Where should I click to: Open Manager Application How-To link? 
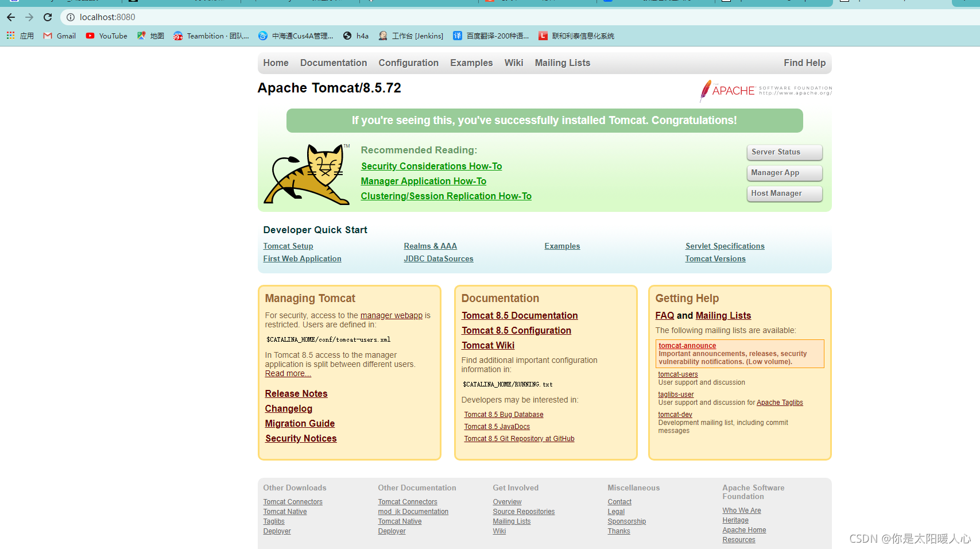tap(423, 181)
